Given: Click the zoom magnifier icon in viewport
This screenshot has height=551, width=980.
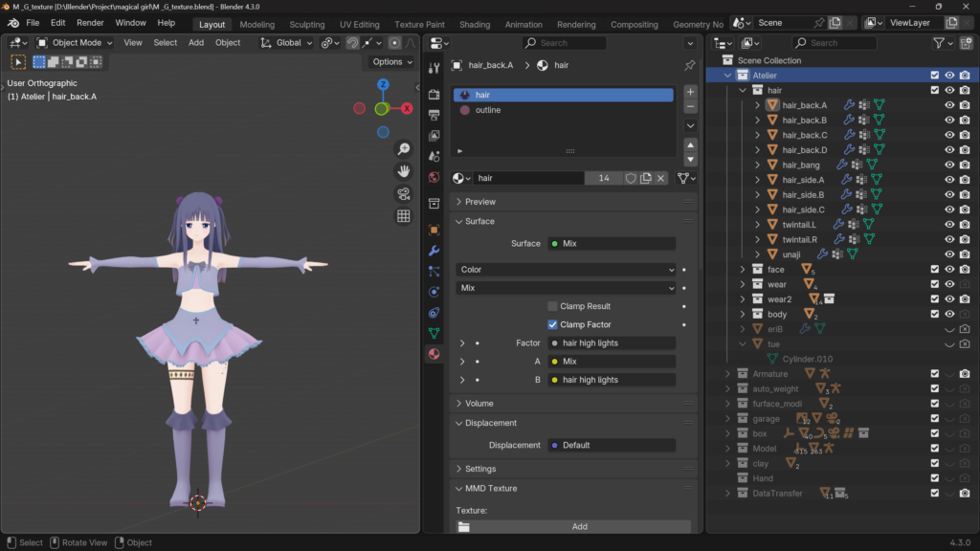Looking at the screenshot, I should [x=404, y=149].
